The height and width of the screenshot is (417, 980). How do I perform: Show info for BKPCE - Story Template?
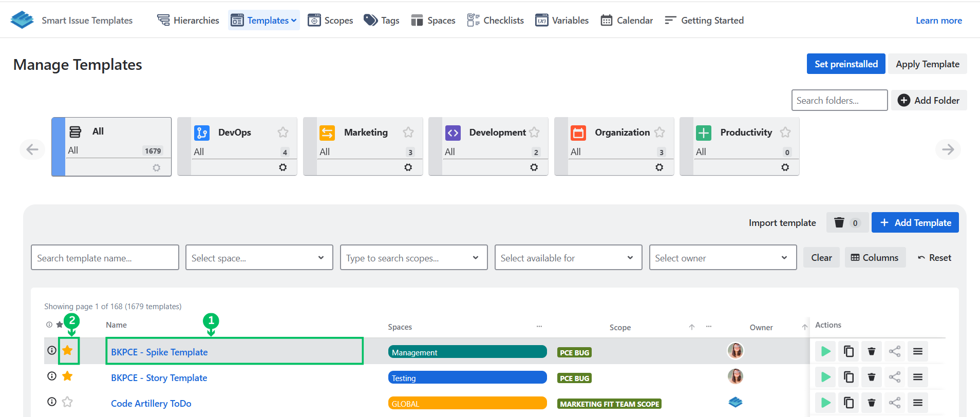(x=52, y=376)
